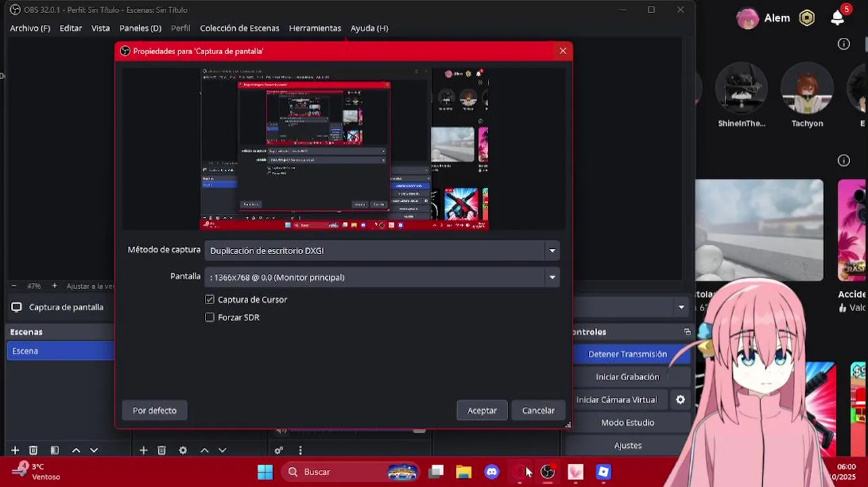868x487 pixels.
Task: Open the dropdown arrow behind the properties dialog
Action: (681, 307)
